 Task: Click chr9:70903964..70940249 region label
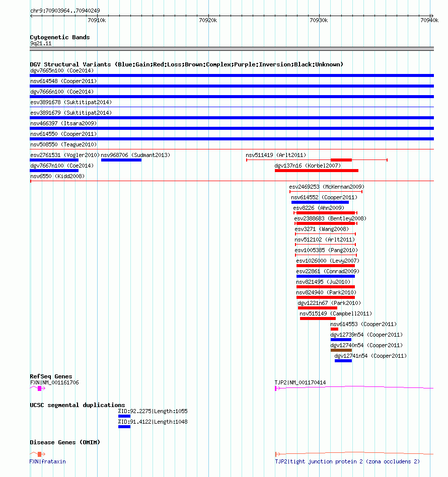point(65,11)
